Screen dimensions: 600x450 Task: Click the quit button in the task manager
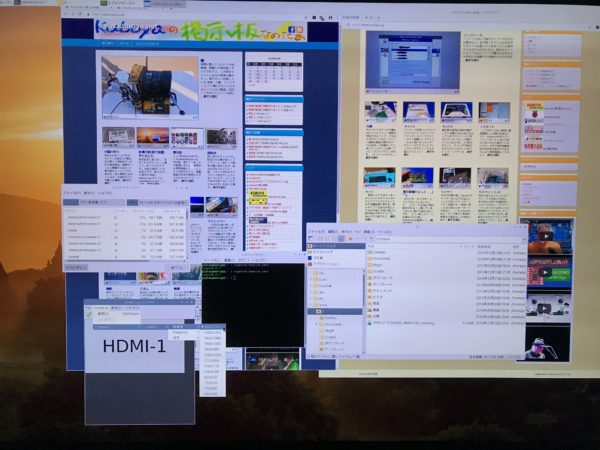point(177,267)
